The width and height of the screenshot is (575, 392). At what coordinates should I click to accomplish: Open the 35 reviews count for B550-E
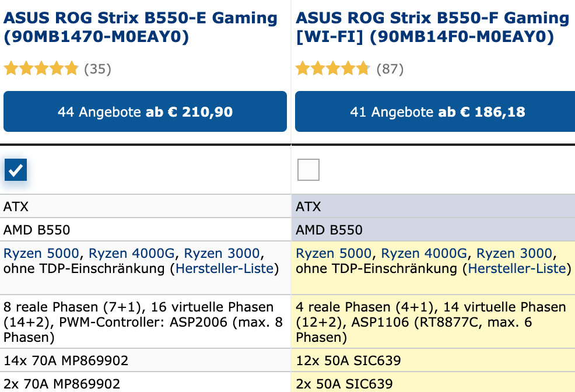click(x=97, y=69)
